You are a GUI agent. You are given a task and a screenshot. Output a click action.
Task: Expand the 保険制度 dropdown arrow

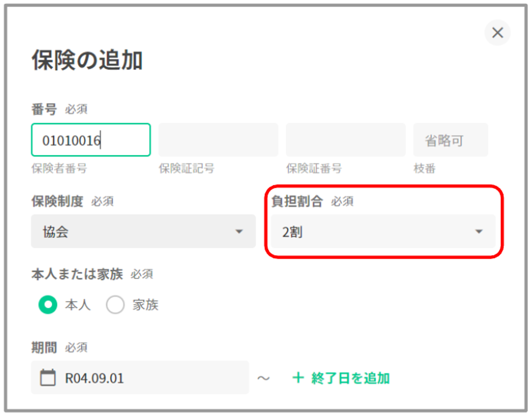pos(239,232)
